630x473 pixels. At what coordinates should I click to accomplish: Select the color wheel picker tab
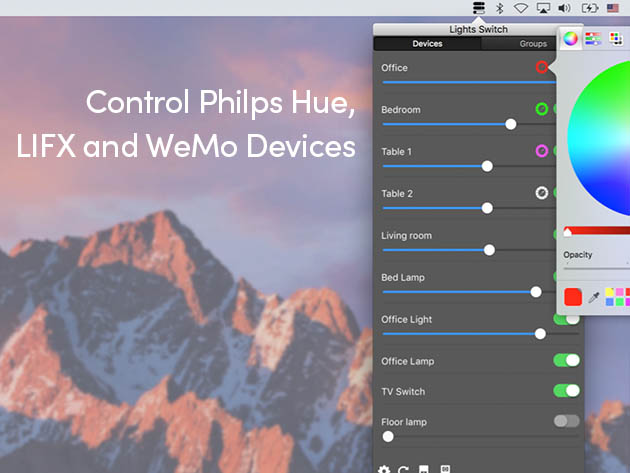(x=570, y=39)
